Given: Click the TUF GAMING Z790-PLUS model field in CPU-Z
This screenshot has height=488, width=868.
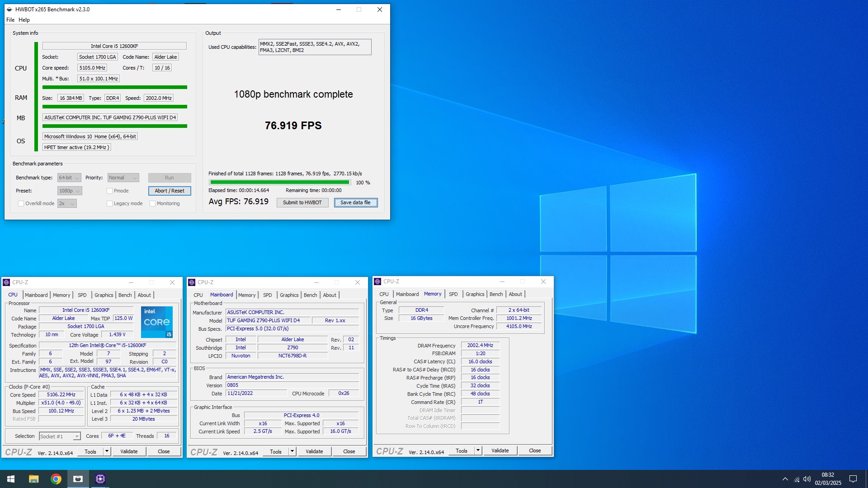Looking at the screenshot, I should pyautogui.click(x=269, y=321).
